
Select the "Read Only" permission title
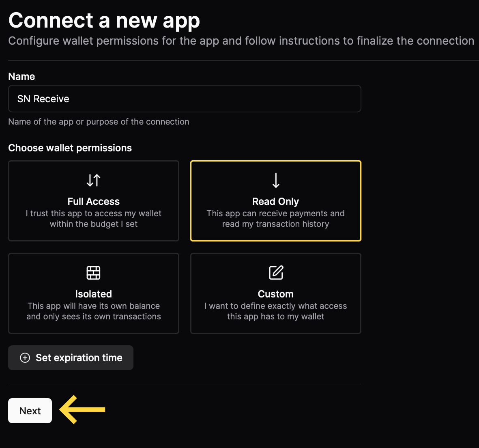[275, 202]
